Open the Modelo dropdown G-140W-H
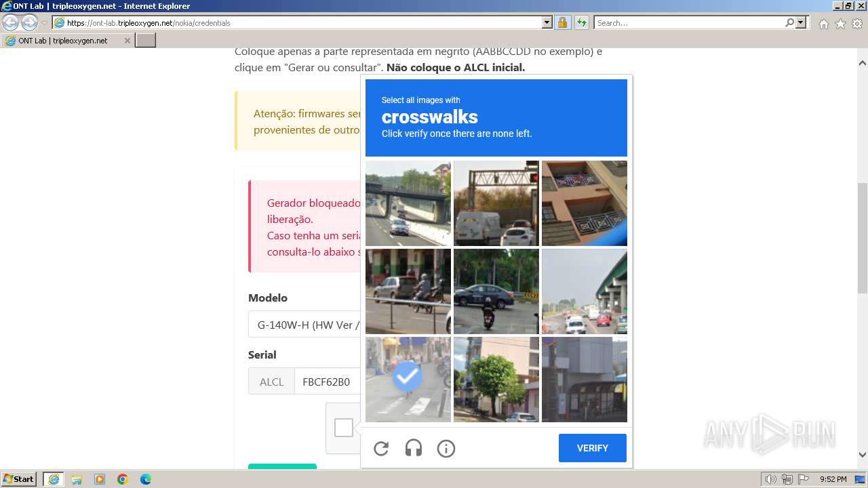Viewport: 868px width, 488px height. (305, 325)
